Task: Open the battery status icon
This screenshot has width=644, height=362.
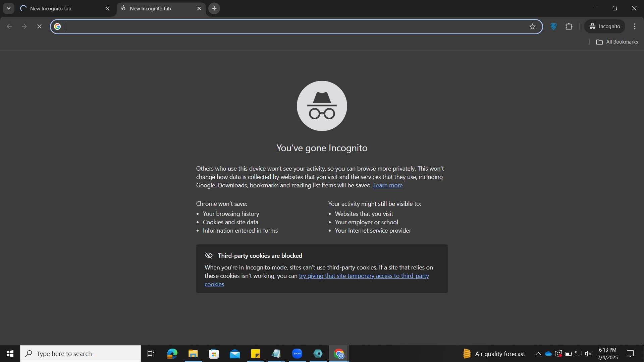Action: tap(569, 354)
